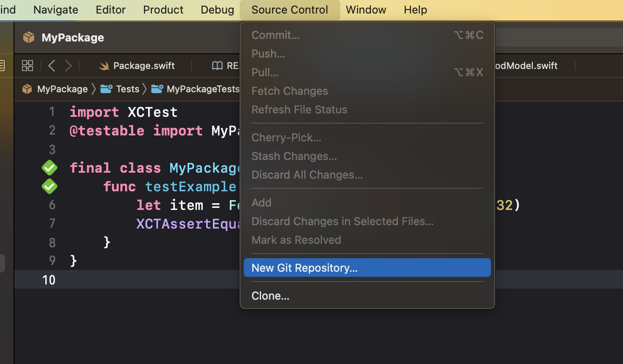Click the Pull… menu entry
Screen dimensions: 623x364
click(x=367, y=72)
